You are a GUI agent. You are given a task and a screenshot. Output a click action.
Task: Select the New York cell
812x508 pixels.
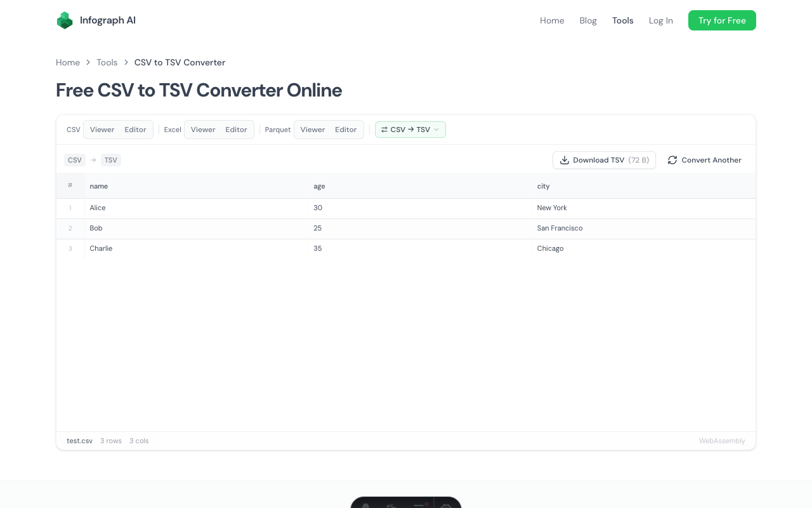pos(643,208)
